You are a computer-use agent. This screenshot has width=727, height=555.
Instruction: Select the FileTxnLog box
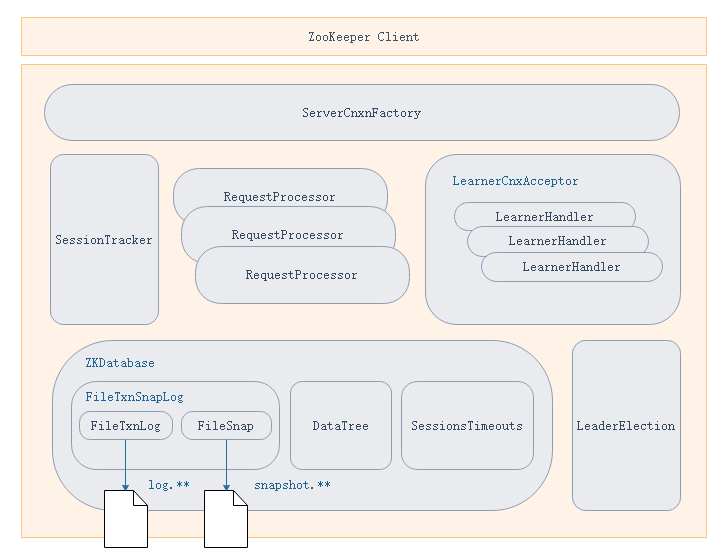click(x=126, y=425)
